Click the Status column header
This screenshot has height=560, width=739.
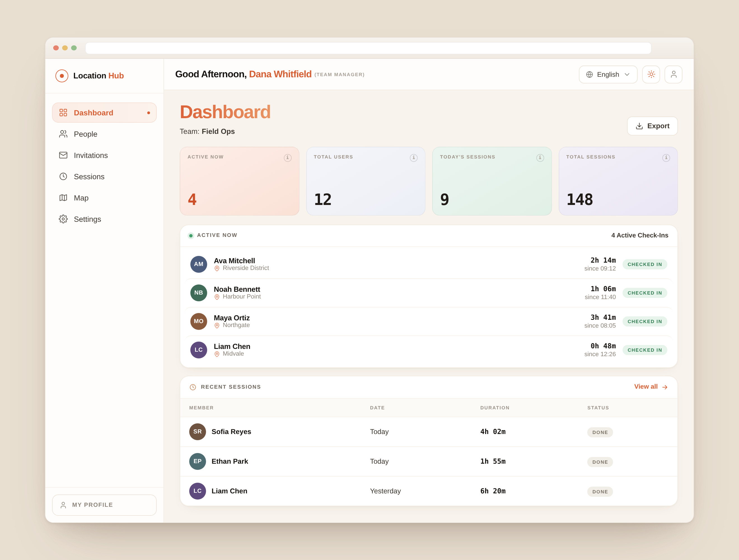pyautogui.click(x=598, y=408)
